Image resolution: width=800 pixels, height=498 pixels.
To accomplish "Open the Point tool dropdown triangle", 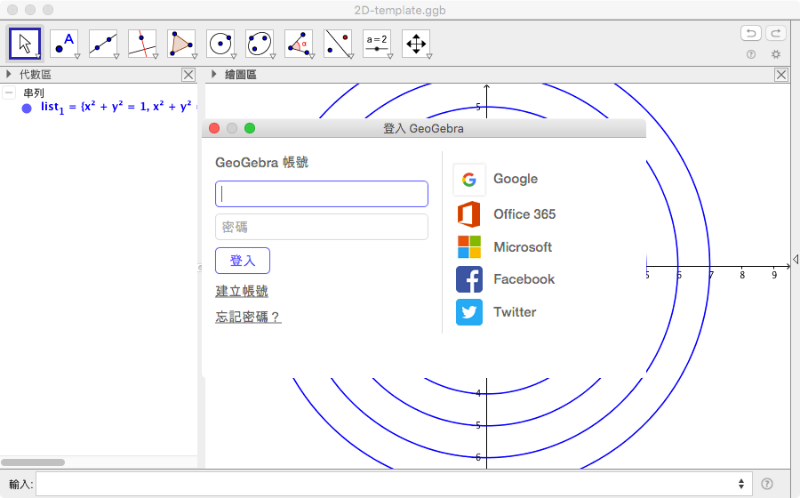I will [x=77, y=56].
